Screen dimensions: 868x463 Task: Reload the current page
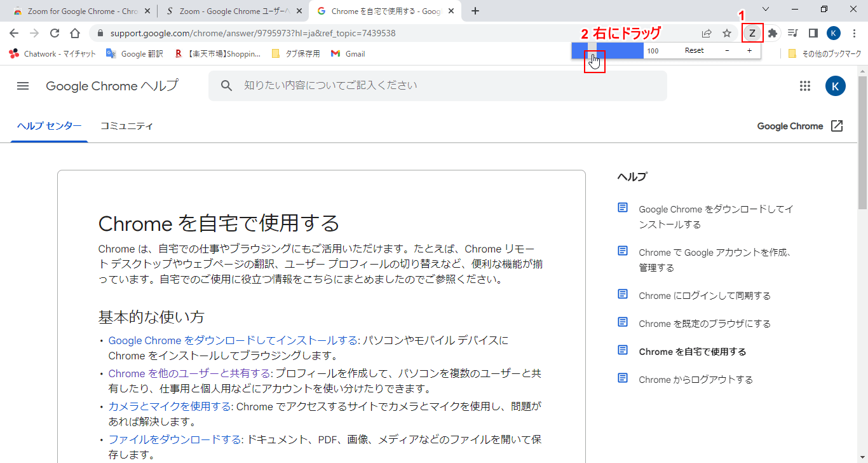[55, 33]
